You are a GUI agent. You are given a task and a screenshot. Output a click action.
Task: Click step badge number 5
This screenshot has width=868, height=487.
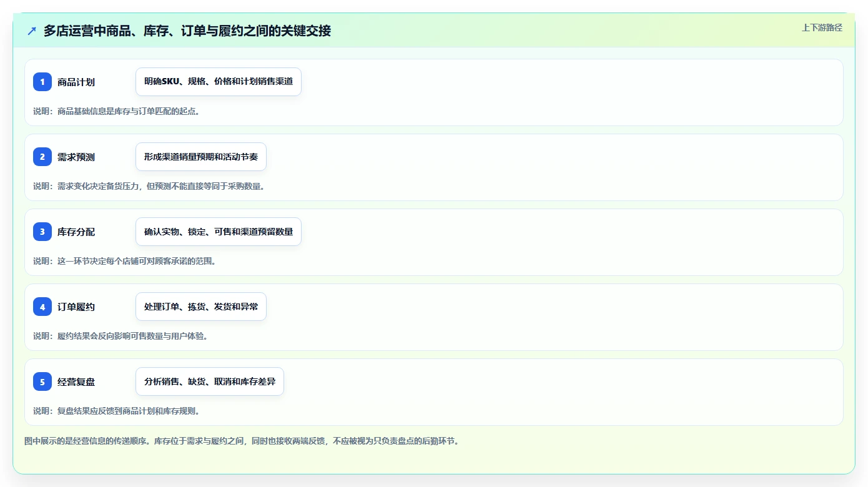[x=42, y=381]
